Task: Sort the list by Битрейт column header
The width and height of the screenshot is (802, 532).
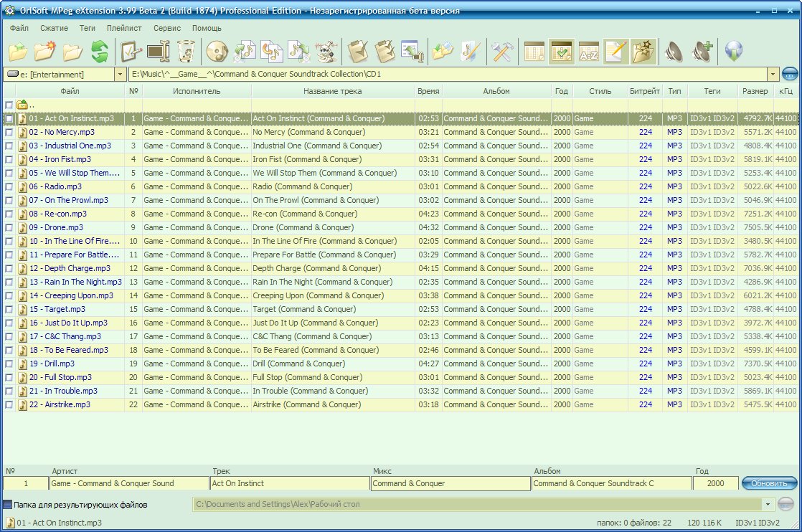Action: pos(645,91)
